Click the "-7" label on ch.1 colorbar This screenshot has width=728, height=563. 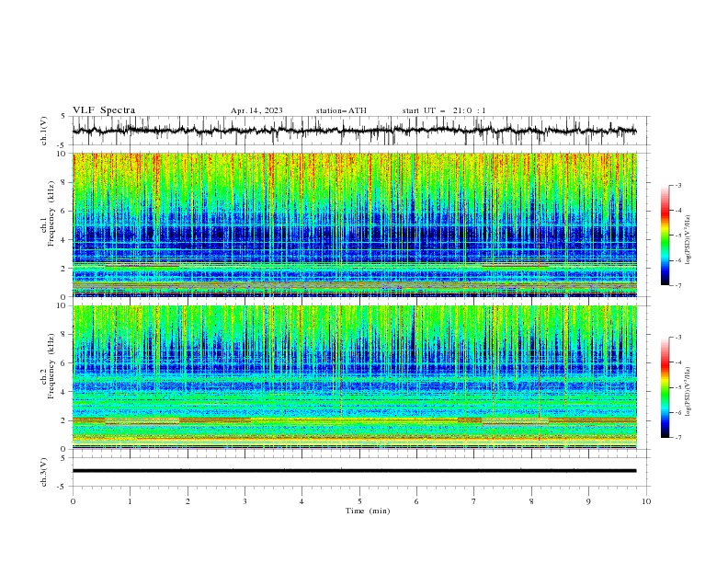[x=678, y=285]
